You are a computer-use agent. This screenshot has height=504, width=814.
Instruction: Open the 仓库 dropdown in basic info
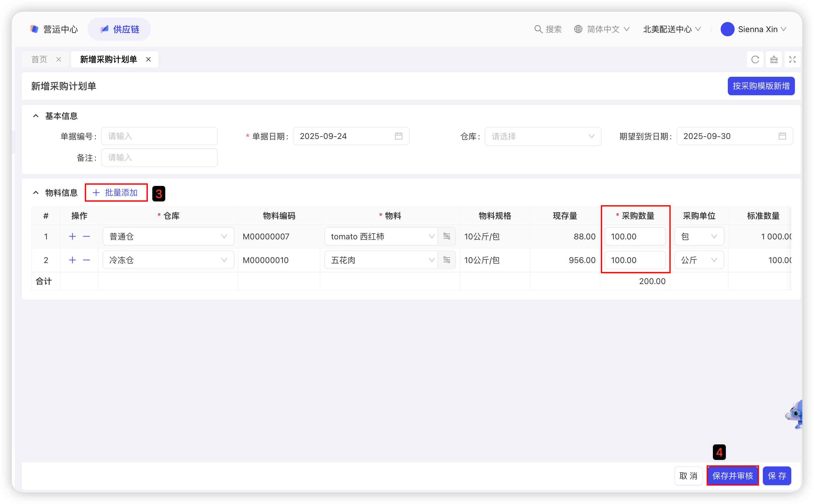pos(542,136)
